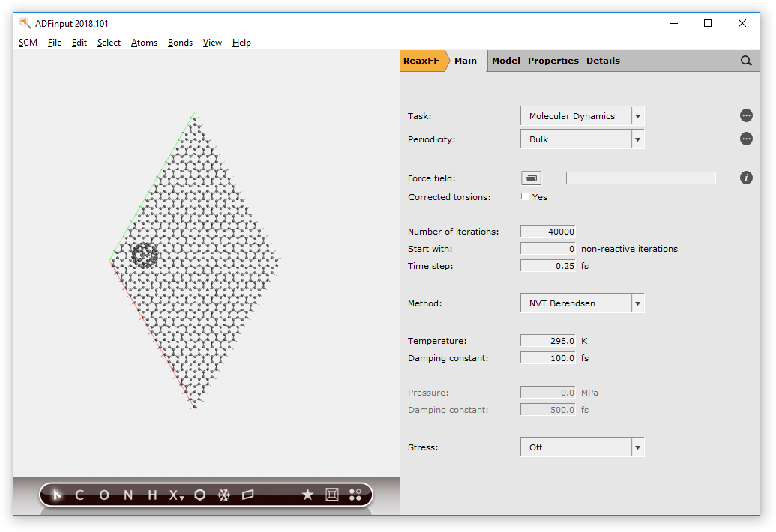
Task: Switch to the Main tab
Action: 466,61
